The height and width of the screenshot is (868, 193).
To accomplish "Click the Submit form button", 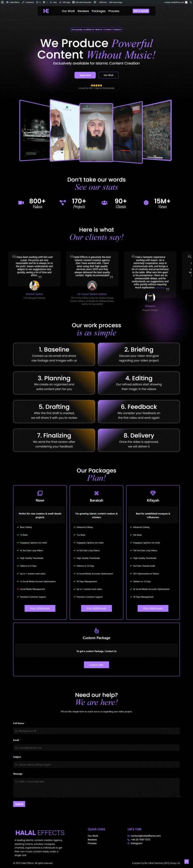I will (x=19, y=804).
